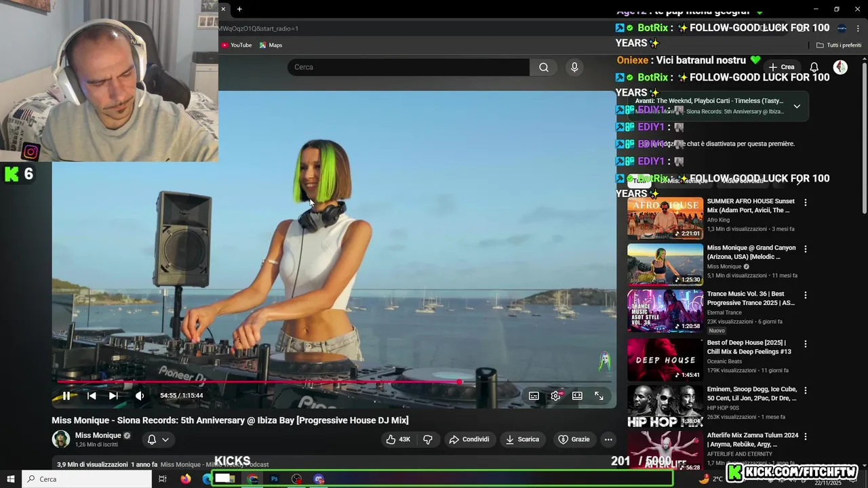Click the video title Miss Monique - Siona Records
This screenshot has height=488, width=868.
pyautogui.click(x=230, y=420)
